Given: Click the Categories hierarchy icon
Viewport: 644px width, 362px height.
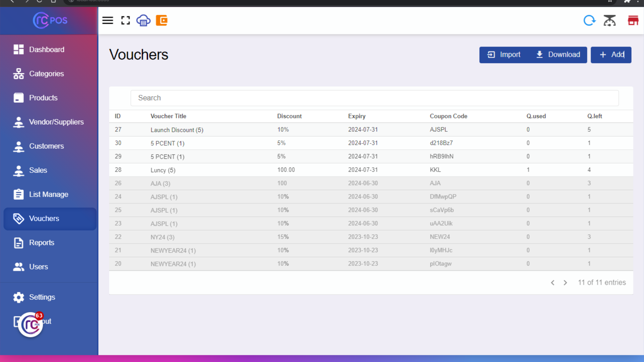Looking at the screenshot, I should (x=19, y=73).
